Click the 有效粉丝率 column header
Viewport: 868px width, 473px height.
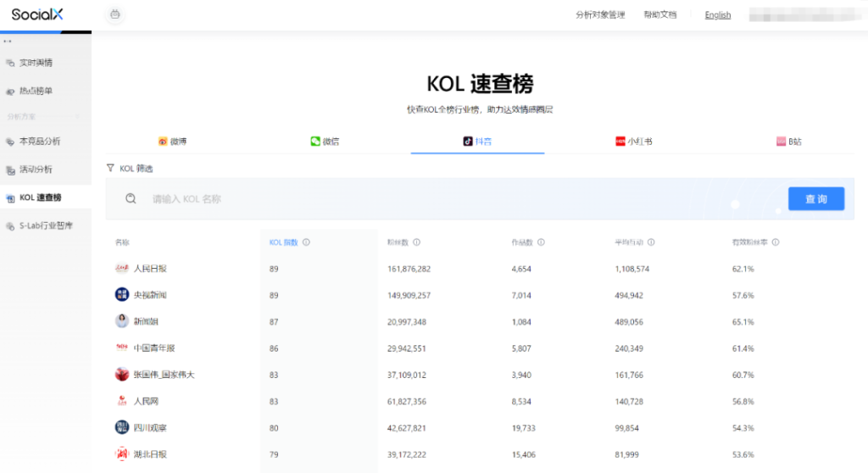(x=749, y=242)
